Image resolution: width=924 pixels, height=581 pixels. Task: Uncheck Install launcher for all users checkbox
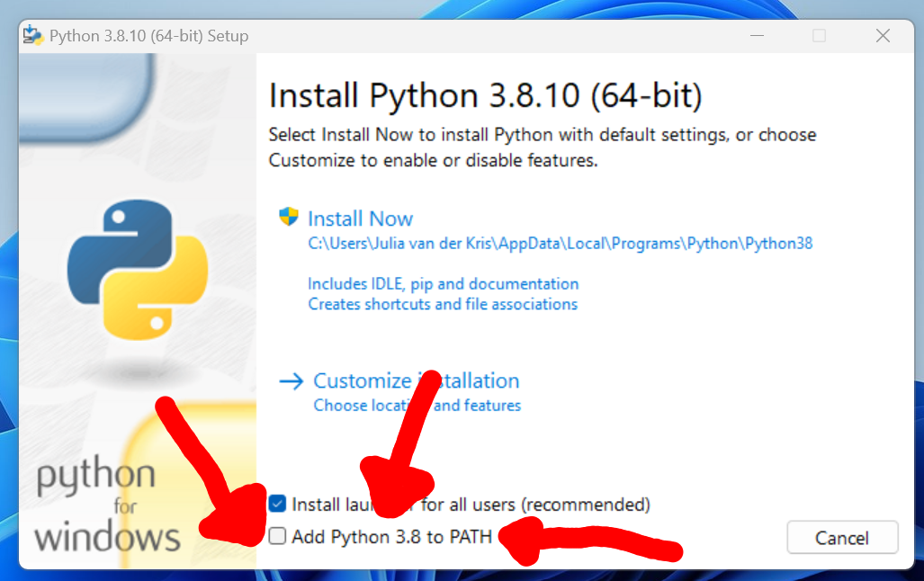pyautogui.click(x=277, y=504)
